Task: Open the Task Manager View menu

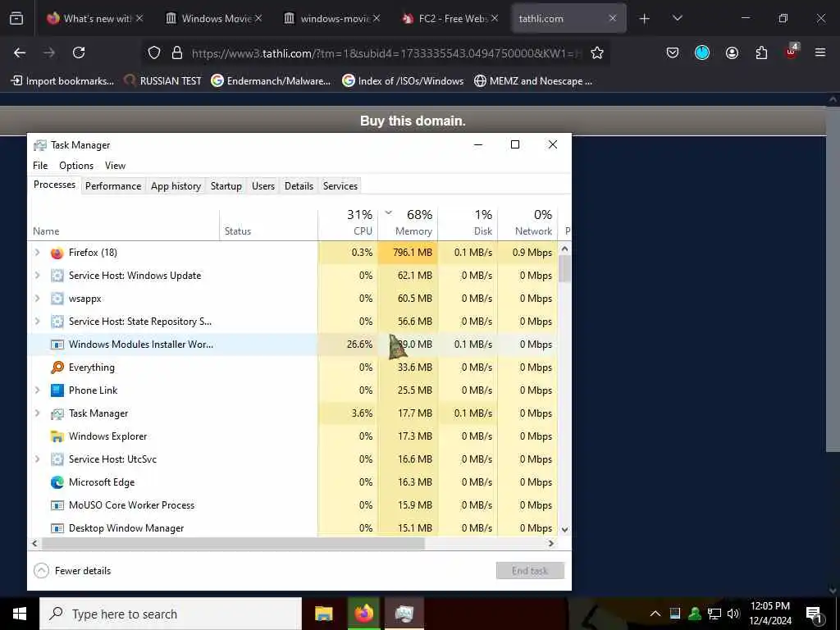Action: coord(115,166)
